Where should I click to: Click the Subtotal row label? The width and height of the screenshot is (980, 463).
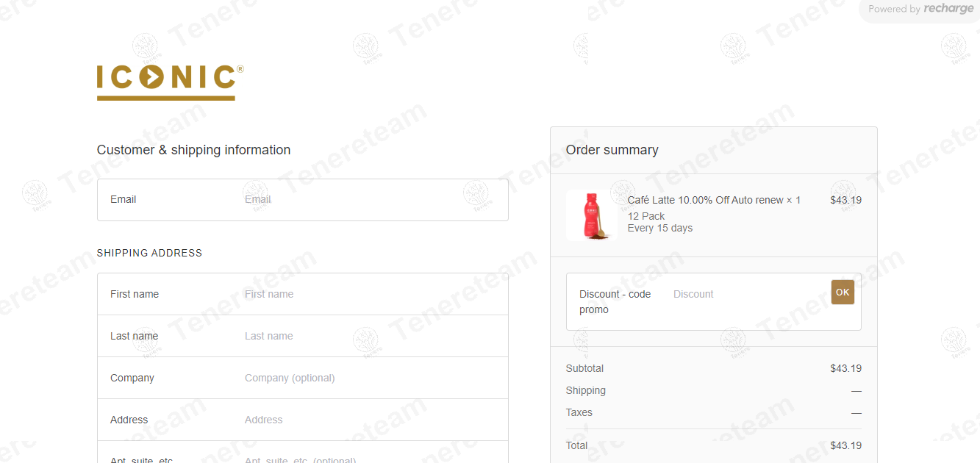click(584, 368)
